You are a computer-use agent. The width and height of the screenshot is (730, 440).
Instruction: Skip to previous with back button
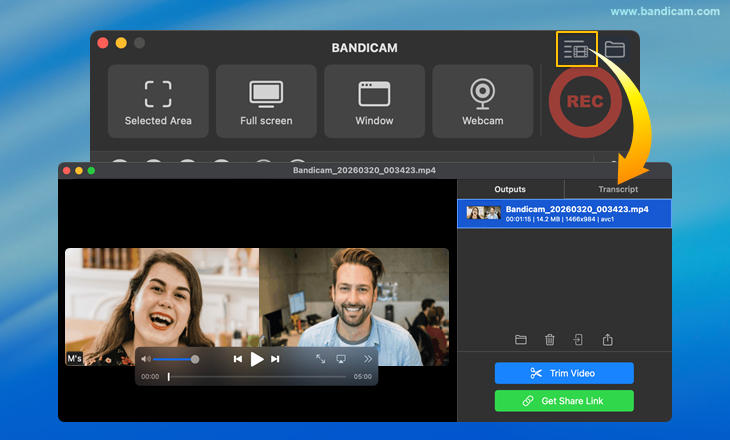(x=237, y=359)
